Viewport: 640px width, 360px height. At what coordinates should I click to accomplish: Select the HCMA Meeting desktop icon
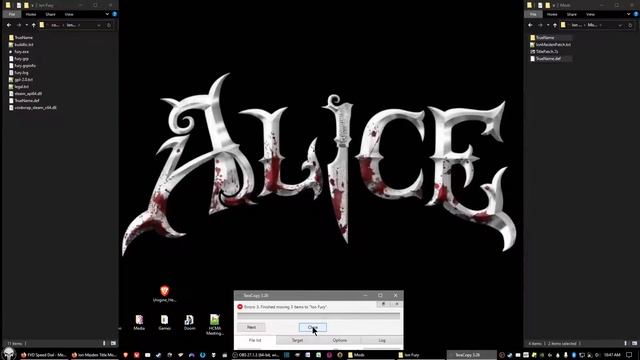click(x=215, y=324)
